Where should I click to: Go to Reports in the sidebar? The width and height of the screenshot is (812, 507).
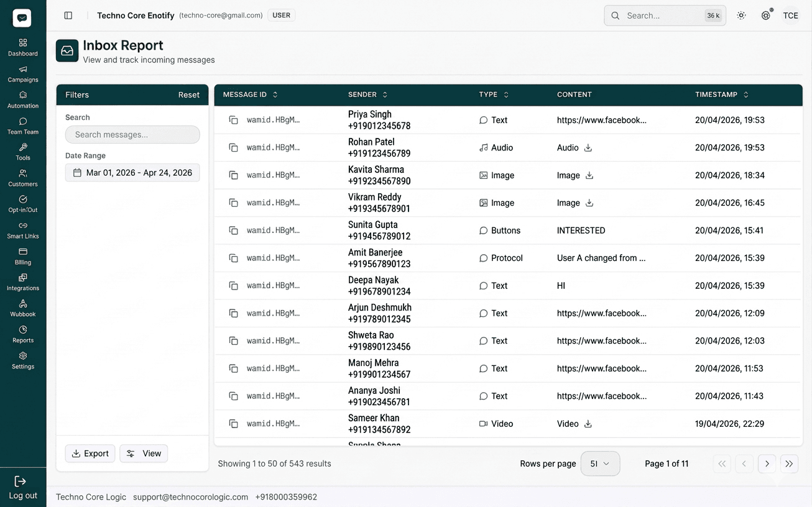[x=23, y=334]
